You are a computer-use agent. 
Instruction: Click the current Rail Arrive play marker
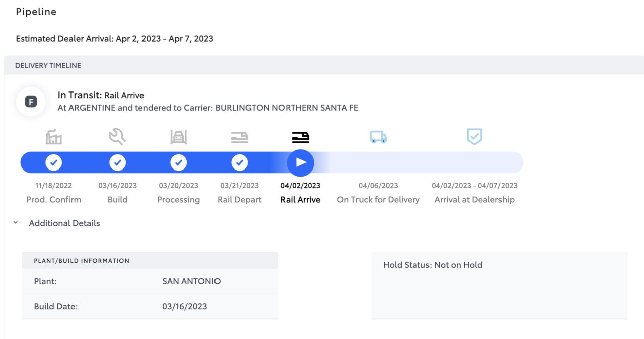[301, 162]
